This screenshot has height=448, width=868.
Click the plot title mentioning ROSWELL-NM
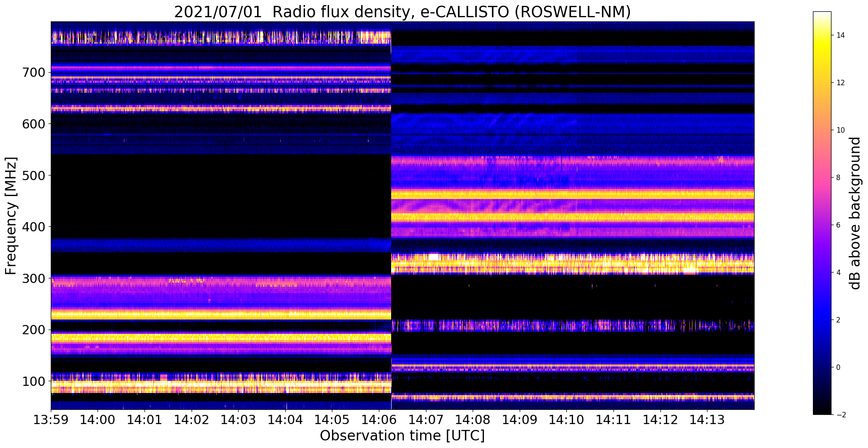point(402,11)
